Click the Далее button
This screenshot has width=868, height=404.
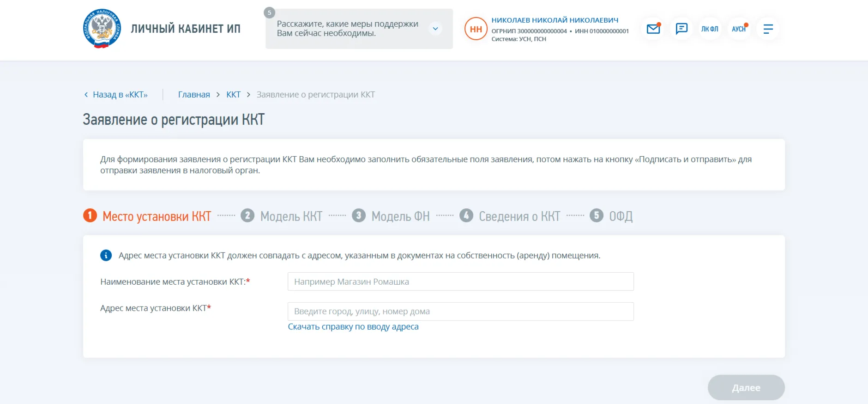click(x=746, y=387)
